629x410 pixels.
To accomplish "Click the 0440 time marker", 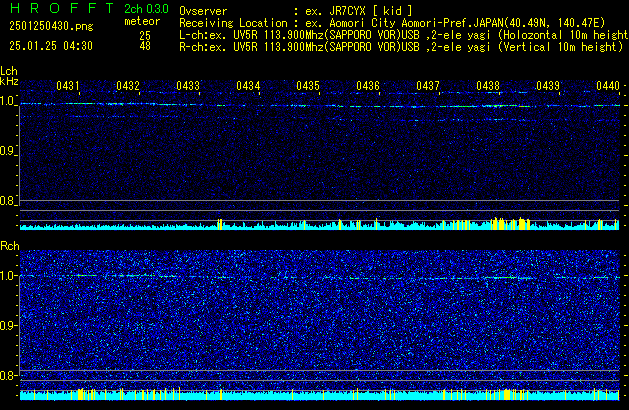I will [x=608, y=86].
